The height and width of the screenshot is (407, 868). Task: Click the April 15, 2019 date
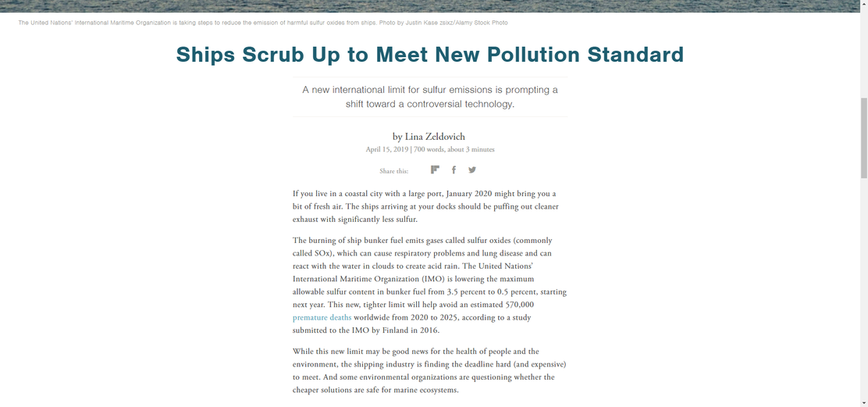[x=387, y=149]
